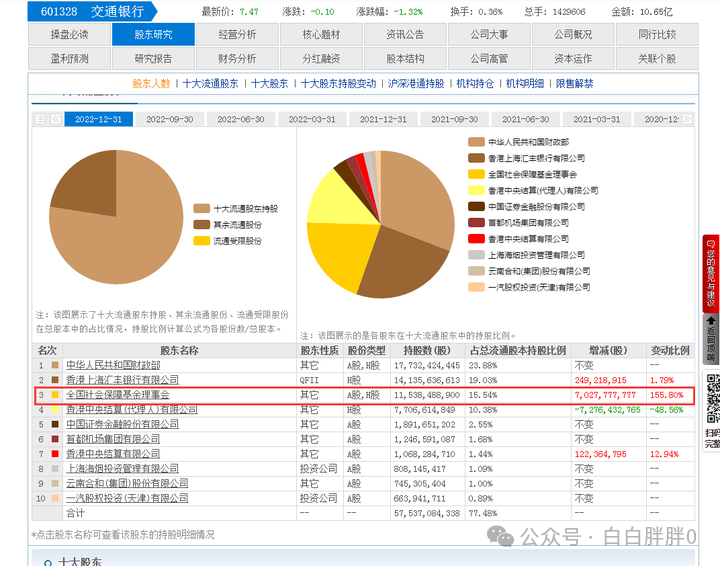Open the 研究报告 tab
The height and width of the screenshot is (566, 720).
coord(153,59)
